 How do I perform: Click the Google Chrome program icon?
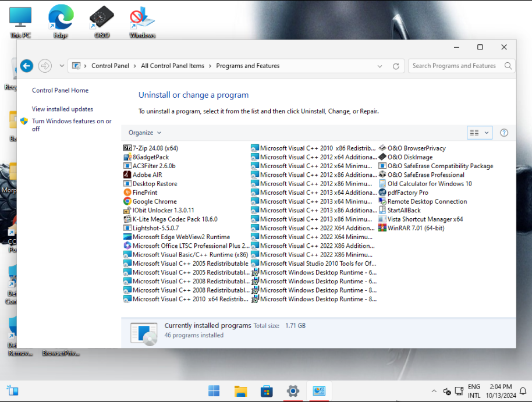point(127,201)
